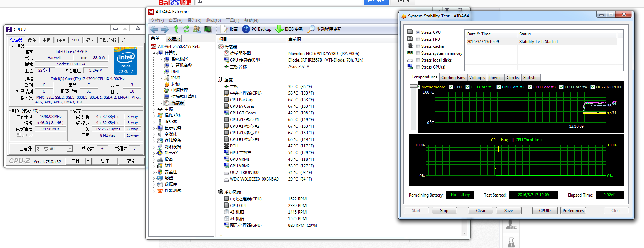
Task: Toggle OCZ-TRION100 graph checkbox
Action: click(x=593, y=87)
